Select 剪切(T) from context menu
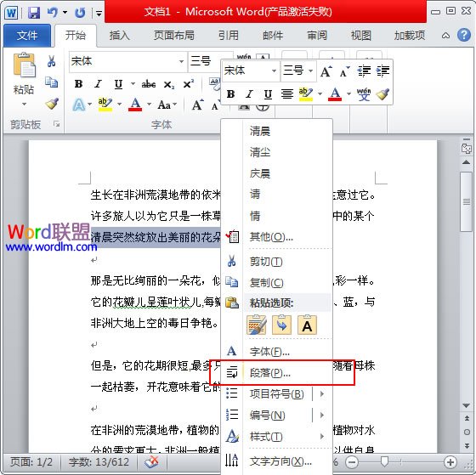 [266, 262]
